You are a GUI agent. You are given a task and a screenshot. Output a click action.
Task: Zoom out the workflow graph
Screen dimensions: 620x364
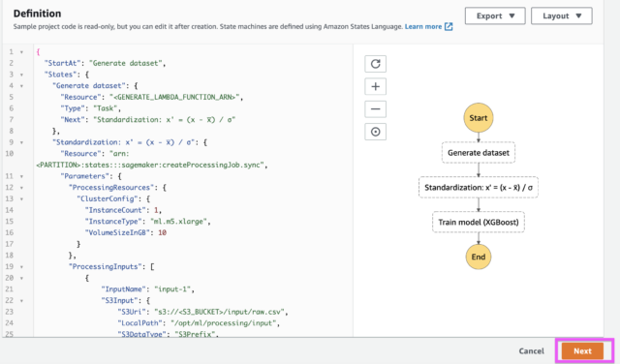tap(375, 109)
